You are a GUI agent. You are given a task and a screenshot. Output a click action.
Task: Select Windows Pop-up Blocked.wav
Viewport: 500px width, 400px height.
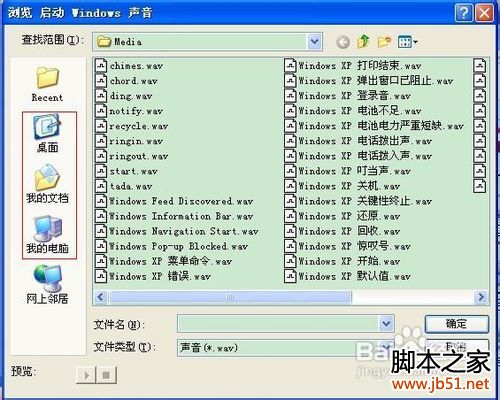tap(172, 246)
